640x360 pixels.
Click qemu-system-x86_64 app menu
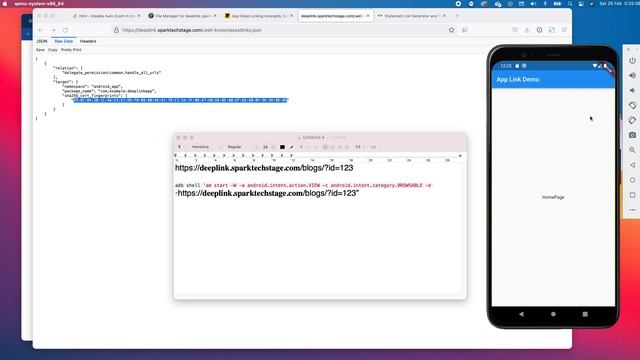pos(39,4)
